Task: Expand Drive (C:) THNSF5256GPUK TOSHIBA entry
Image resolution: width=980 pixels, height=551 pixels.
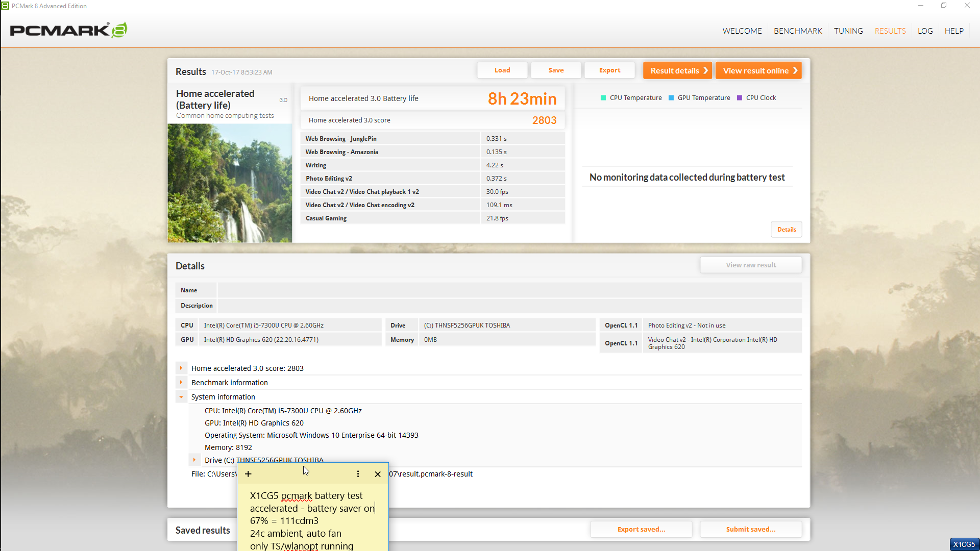Action: 194,460
